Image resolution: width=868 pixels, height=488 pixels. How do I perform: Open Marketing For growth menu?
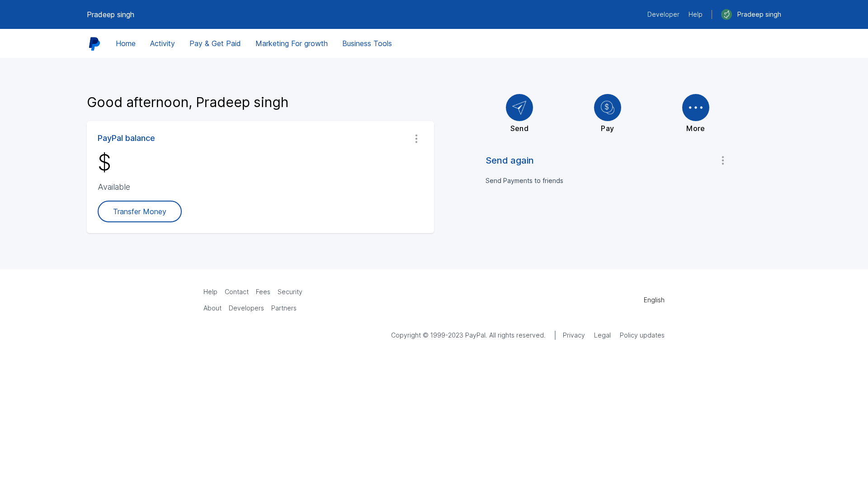[292, 43]
